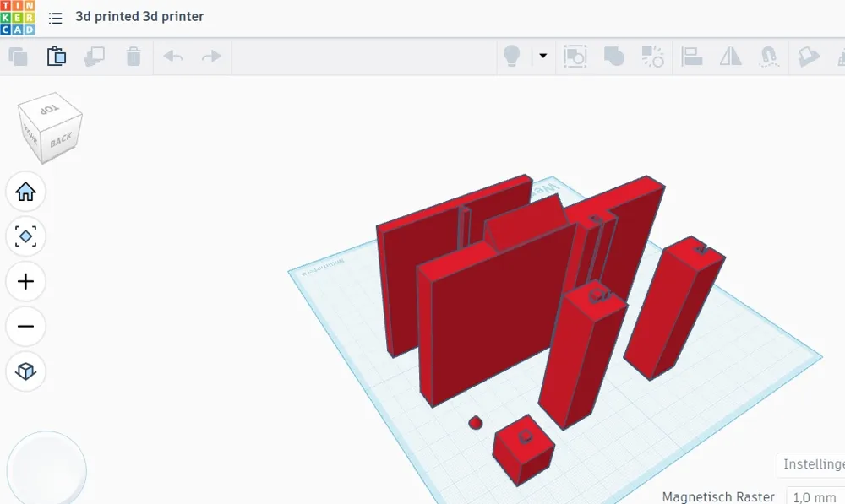Select the small red cube shape
The width and height of the screenshot is (845, 504).
pyautogui.click(x=523, y=450)
